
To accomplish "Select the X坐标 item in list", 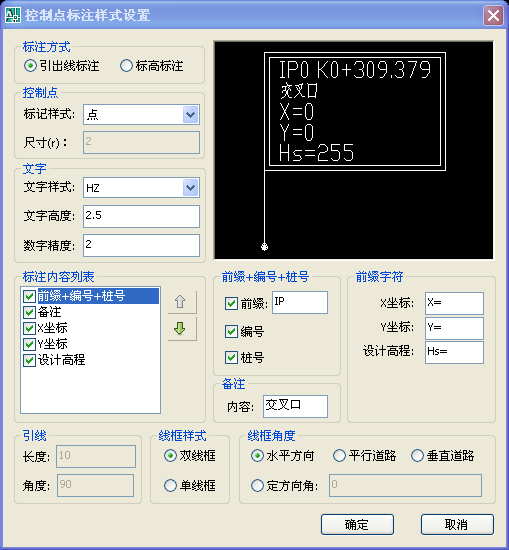I will [52, 328].
